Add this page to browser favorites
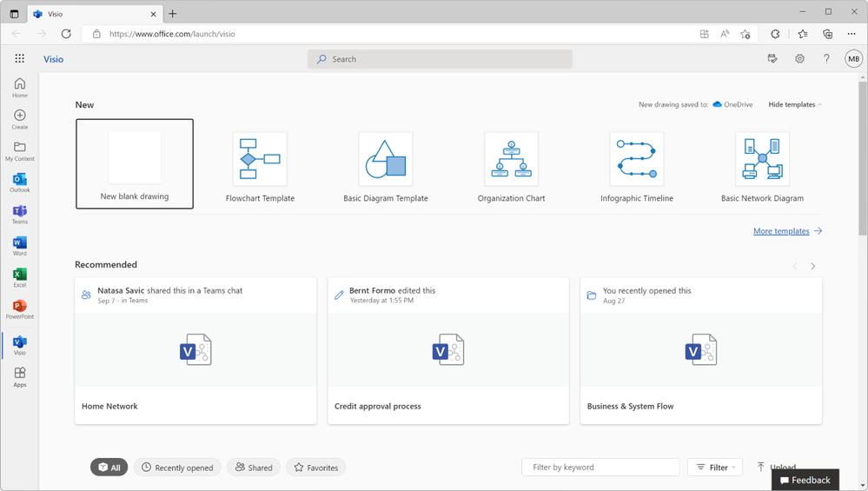 click(745, 34)
